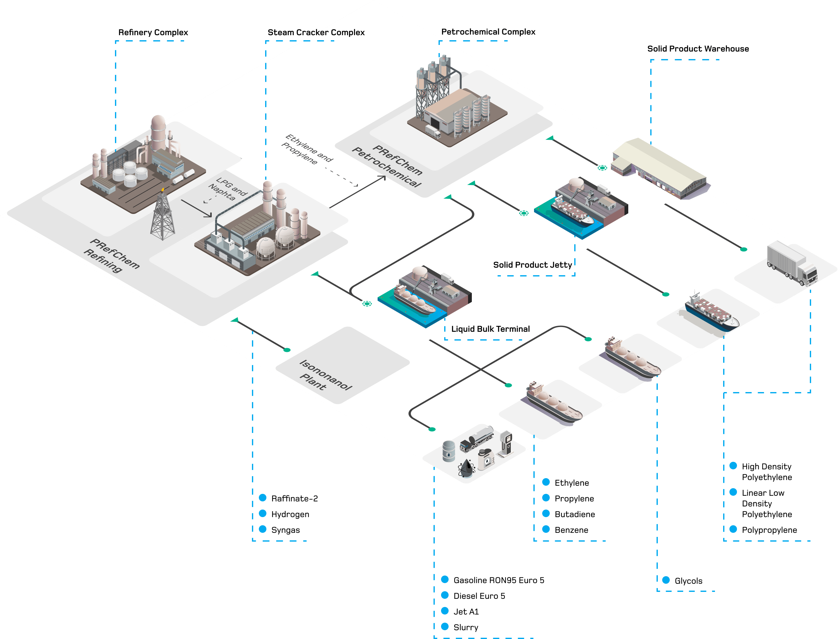The image size is (840, 639).
Task: Click the green node beside Solid Product Jetty
Action: coord(524,213)
